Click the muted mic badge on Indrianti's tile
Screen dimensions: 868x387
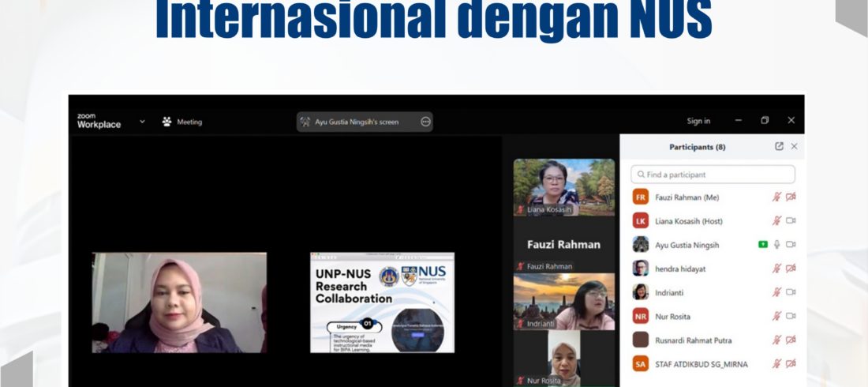click(520, 323)
